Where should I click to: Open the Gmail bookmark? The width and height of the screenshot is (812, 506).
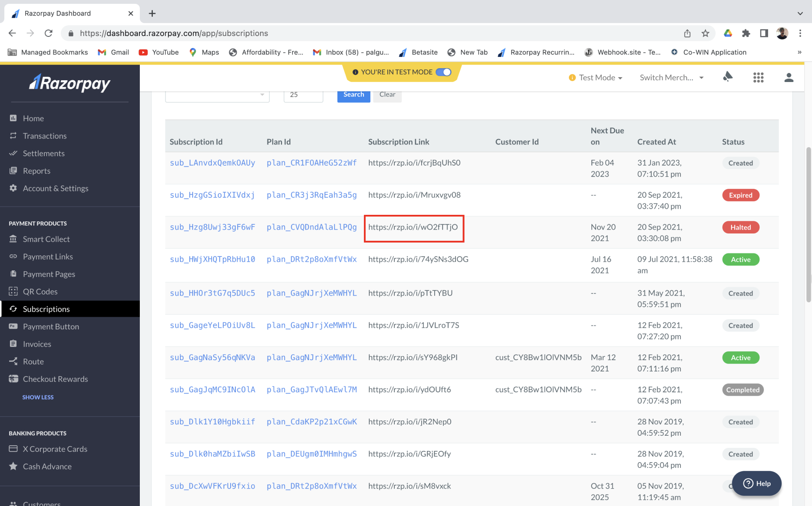[x=113, y=52]
